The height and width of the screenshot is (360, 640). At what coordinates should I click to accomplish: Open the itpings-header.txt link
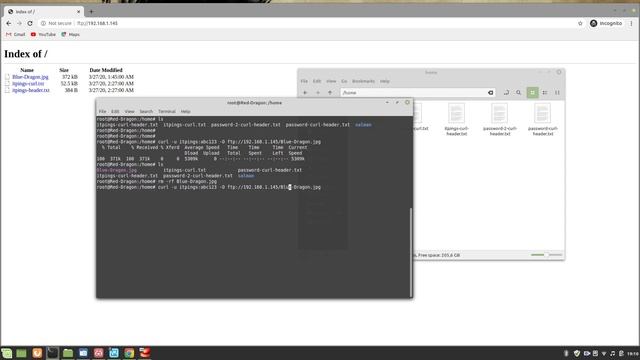click(31, 90)
